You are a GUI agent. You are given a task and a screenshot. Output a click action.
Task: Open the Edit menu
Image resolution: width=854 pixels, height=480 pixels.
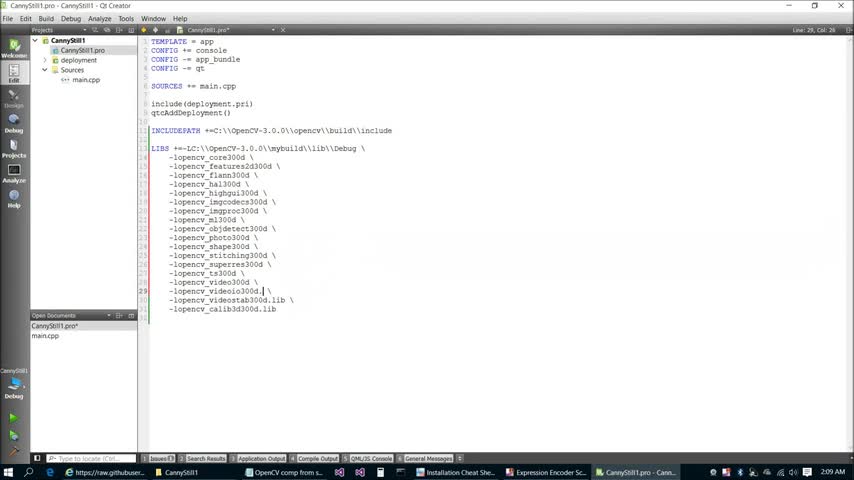[x=26, y=19]
